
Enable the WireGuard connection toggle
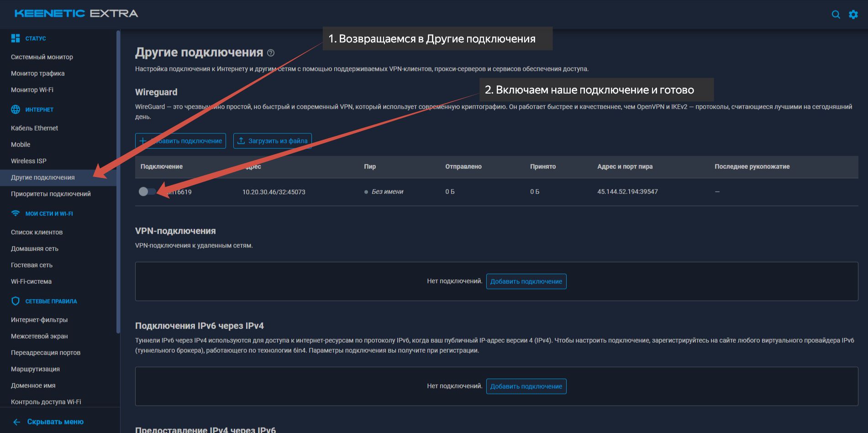[147, 192]
